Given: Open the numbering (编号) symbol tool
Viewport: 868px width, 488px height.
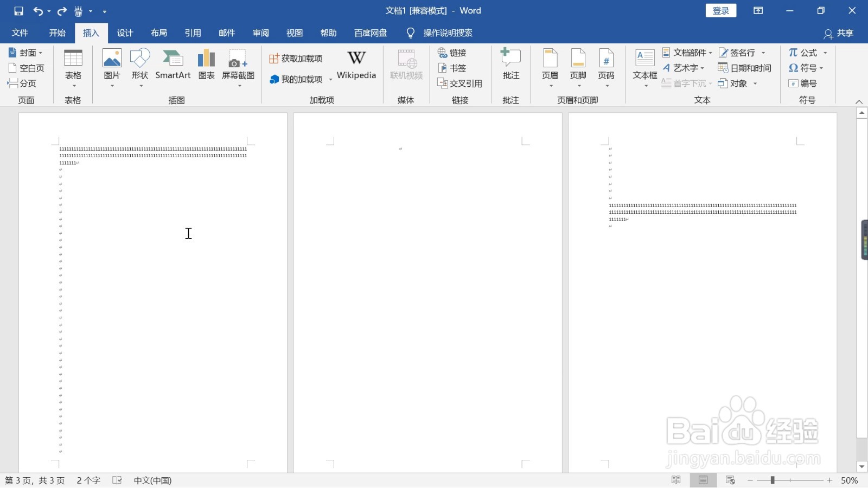Looking at the screenshot, I should (802, 83).
